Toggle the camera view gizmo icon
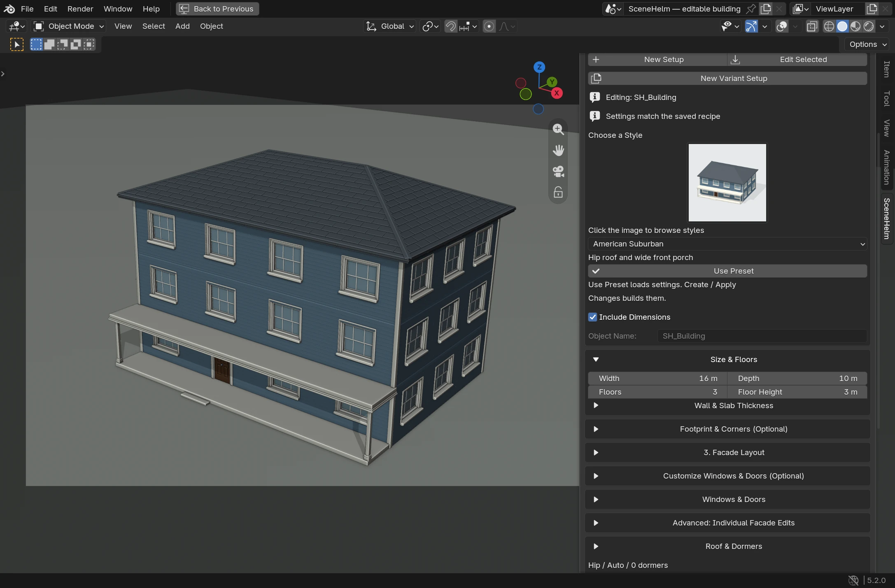Image resolution: width=895 pixels, height=588 pixels. tap(558, 171)
